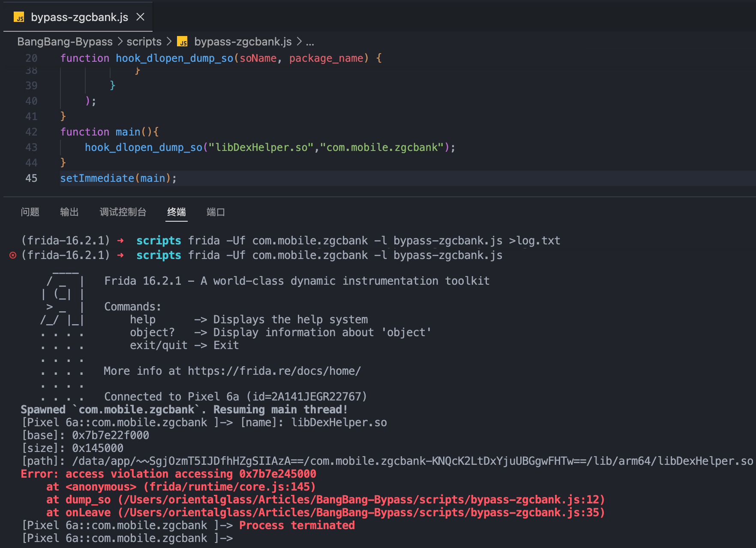Viewport: 756px width, 548px height.
Task: Switch to the 端口 panel tab
Action: 216,212
